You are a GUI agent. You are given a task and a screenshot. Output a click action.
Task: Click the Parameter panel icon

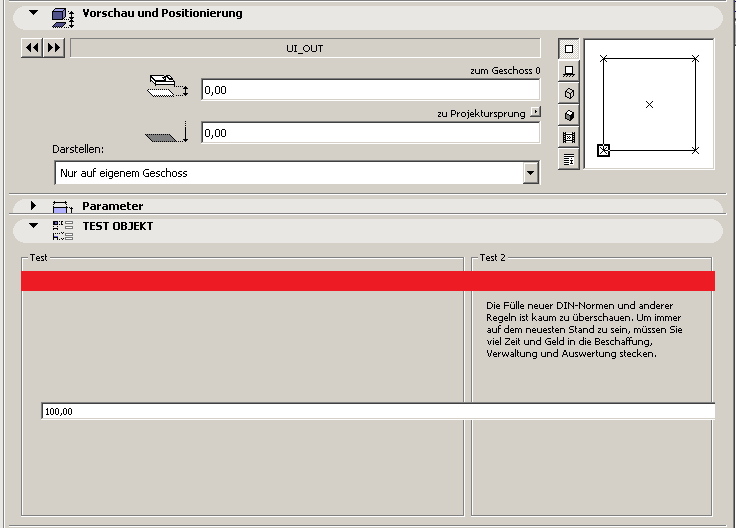[62, 207]
